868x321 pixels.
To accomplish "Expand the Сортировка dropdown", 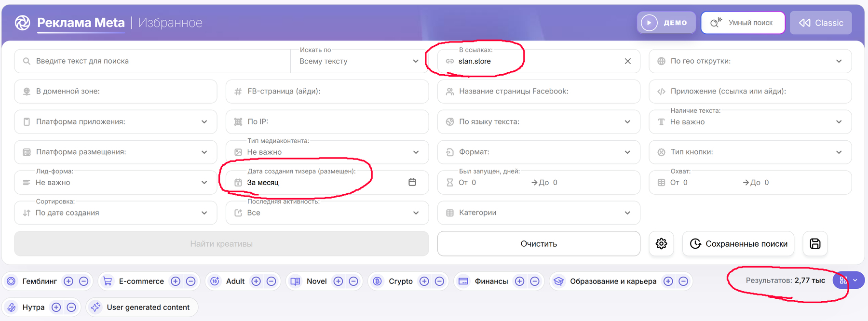I will (116, 213).
